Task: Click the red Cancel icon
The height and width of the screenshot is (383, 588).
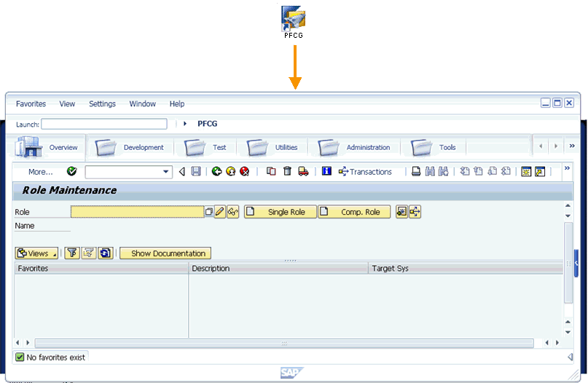Action: 245,171
